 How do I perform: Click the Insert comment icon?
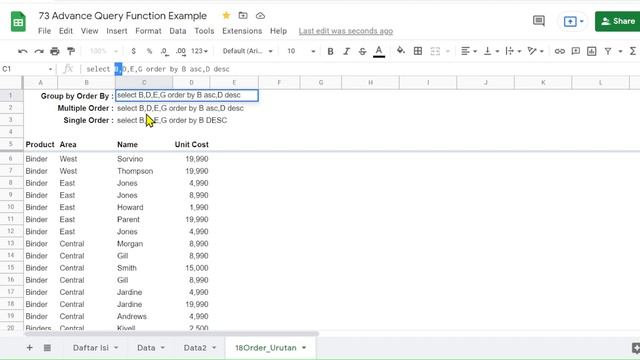point(576,51)
